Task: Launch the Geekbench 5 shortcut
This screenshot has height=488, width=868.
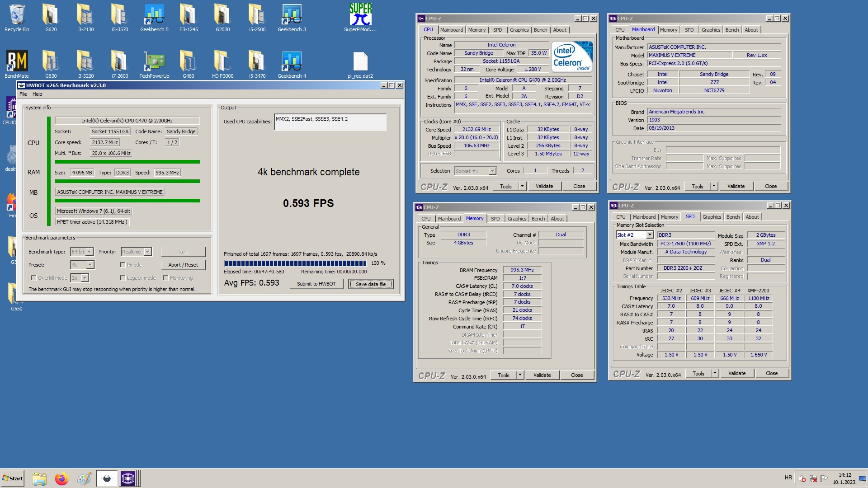Action: [x=154, y=18]
